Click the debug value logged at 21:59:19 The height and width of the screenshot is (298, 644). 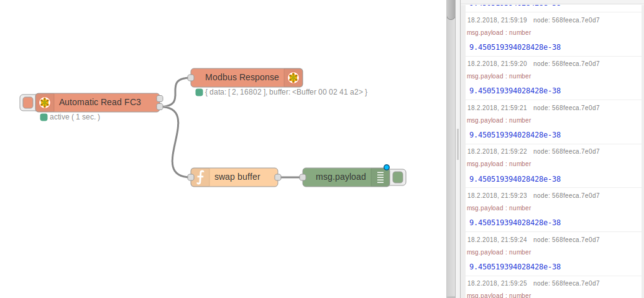pyautogui.click(x=515, y=47)
